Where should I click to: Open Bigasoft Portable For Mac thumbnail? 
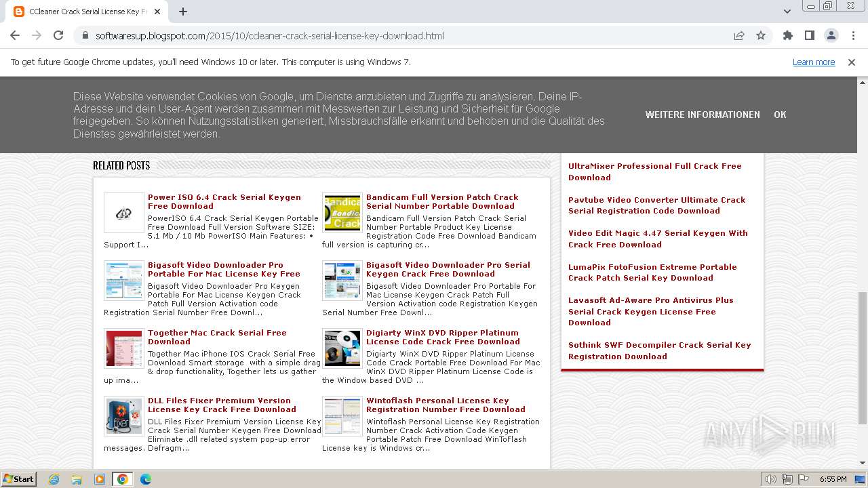(123, 281)
